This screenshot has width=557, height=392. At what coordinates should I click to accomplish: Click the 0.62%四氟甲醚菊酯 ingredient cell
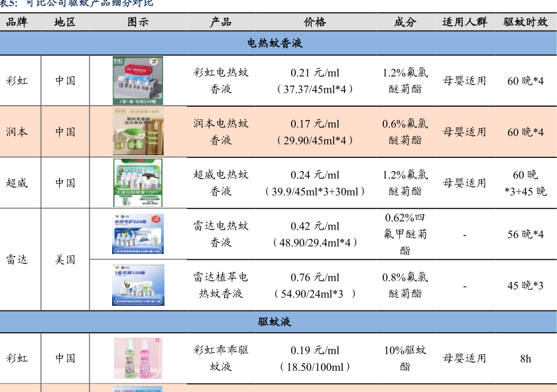click(405, 234)
